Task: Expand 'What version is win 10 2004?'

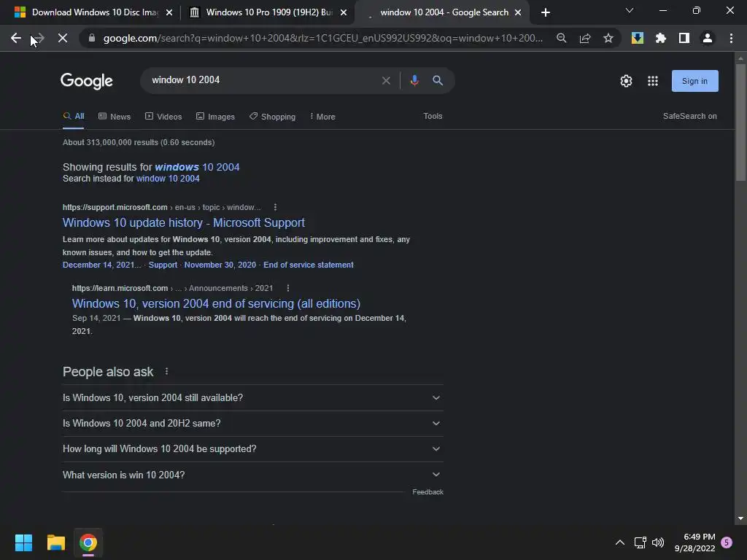Action: point(253,475)
